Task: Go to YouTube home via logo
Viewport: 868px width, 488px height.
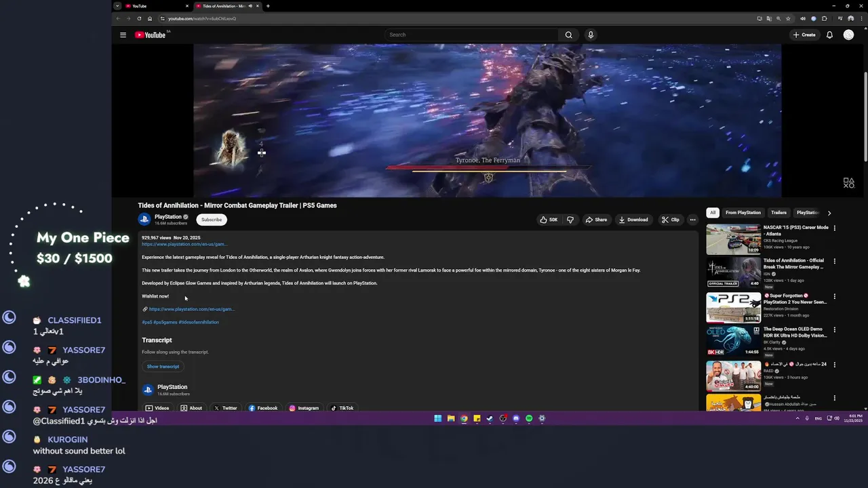Action: 150,35
